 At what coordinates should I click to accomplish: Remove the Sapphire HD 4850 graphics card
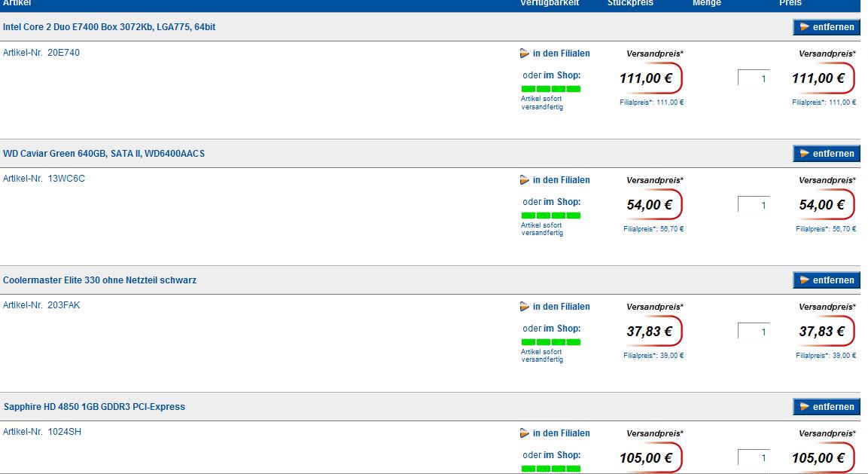pyautogui.click(x=826, y=407)
